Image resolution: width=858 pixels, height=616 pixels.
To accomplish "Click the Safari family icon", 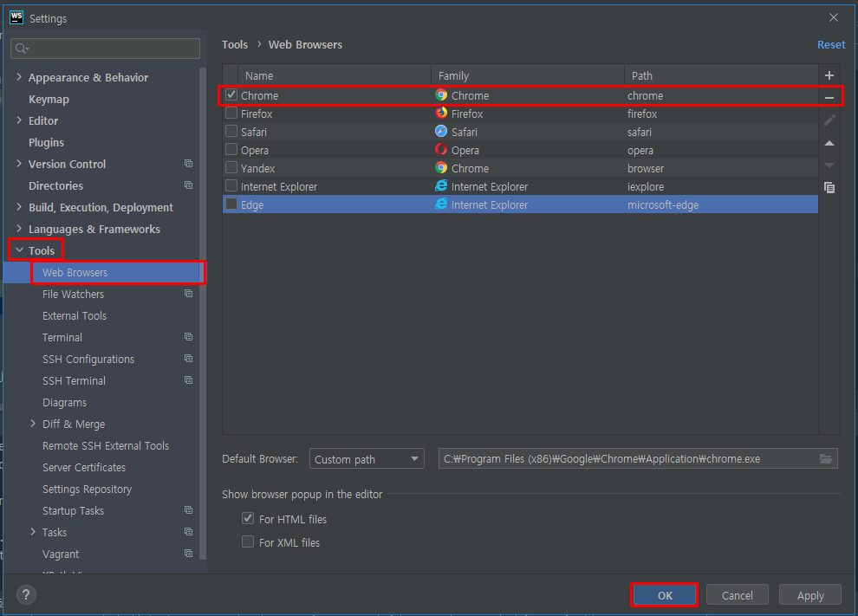I will 441,132.
